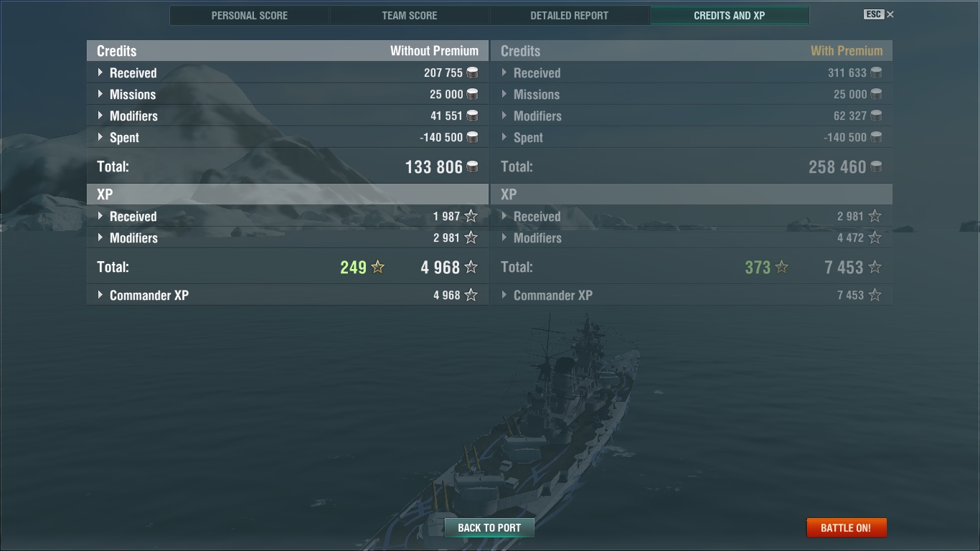The image size is (980, 551).
Task: Click the star icon next to premium 7 453 total
Action: (x=875, y=267)
